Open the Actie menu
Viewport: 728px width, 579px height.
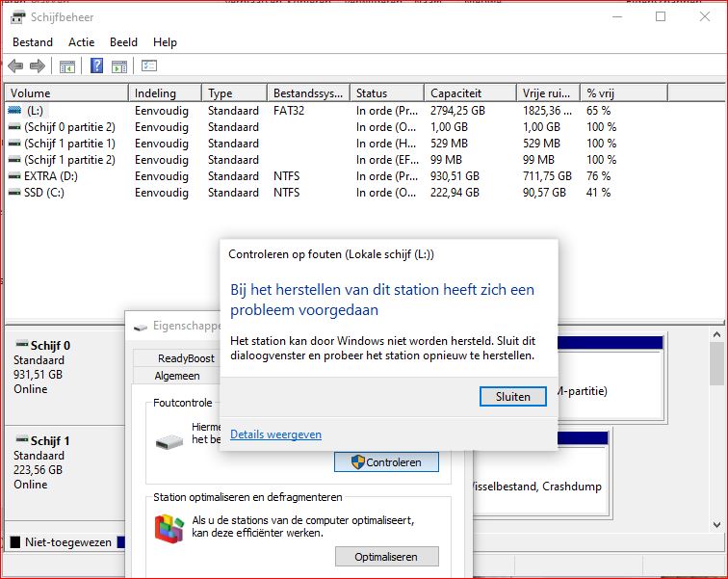coord(82,42)
